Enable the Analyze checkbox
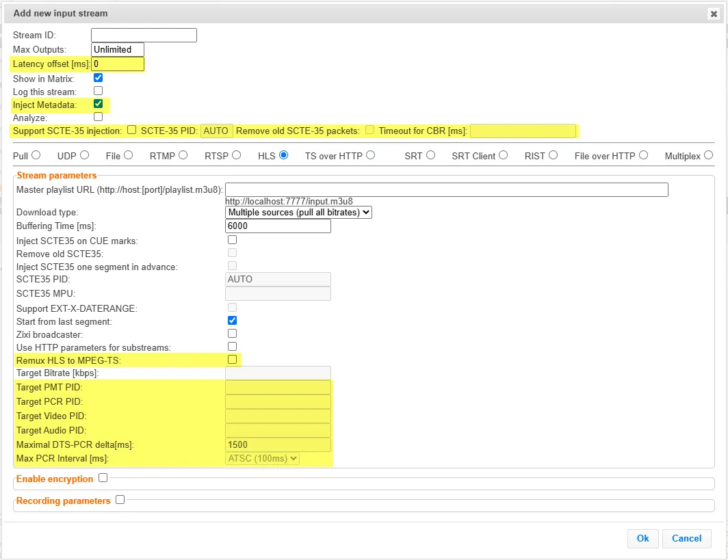 point(98,117)
